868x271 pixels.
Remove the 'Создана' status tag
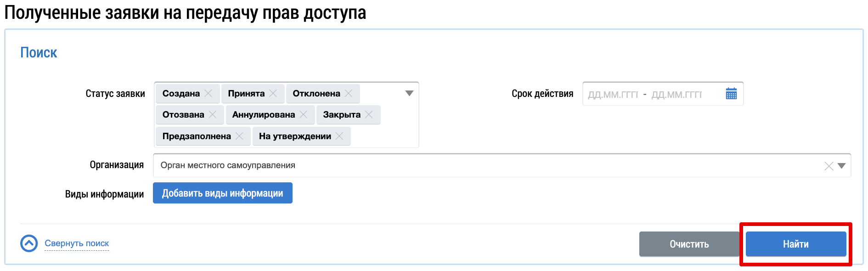(x=209, y=93)
